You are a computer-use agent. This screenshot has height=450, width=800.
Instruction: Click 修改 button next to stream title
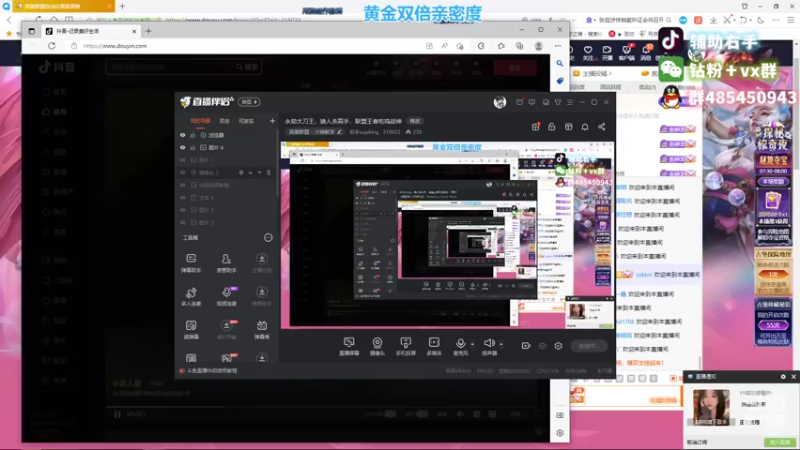[x=415, y=121]
